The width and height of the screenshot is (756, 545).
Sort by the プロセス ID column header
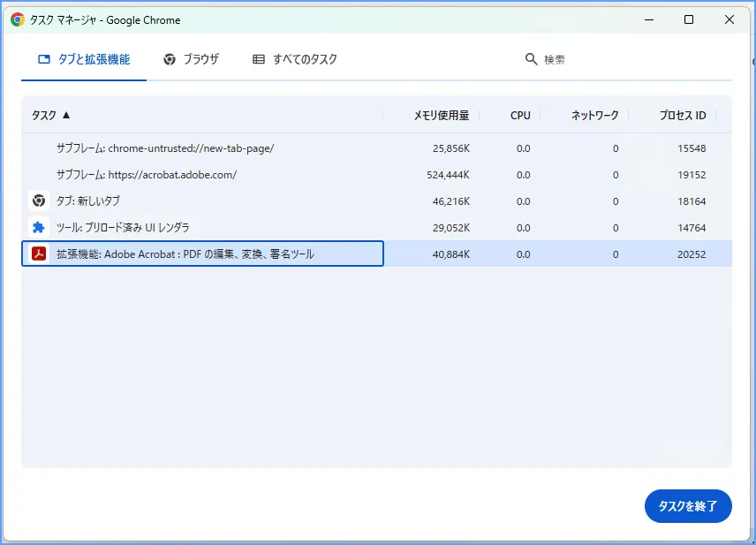(x=683, y=115)
